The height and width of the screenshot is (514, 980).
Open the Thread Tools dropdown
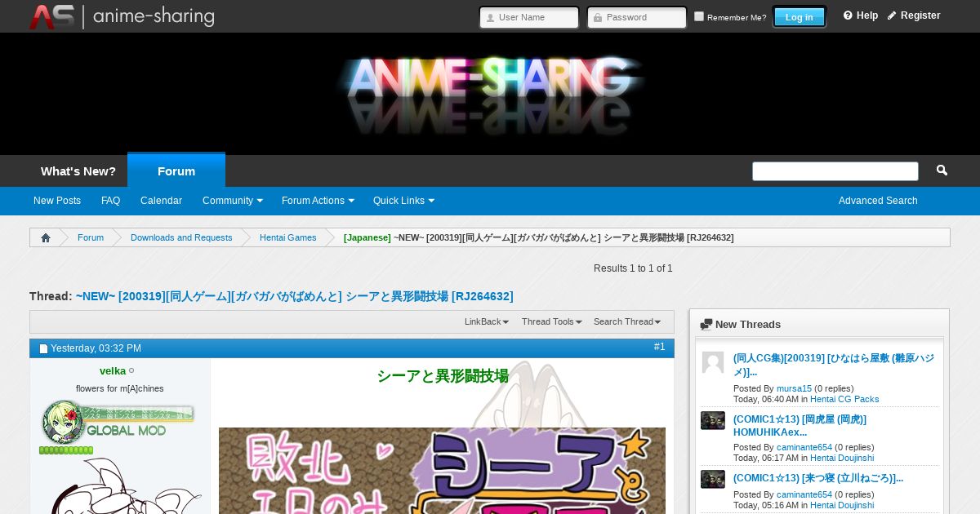[552, 321]
